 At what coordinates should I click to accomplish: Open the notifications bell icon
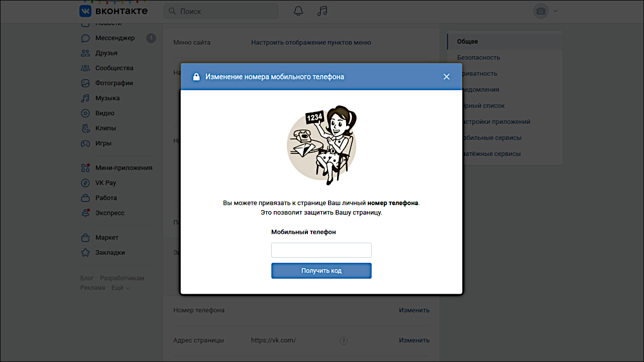point(298,11)
